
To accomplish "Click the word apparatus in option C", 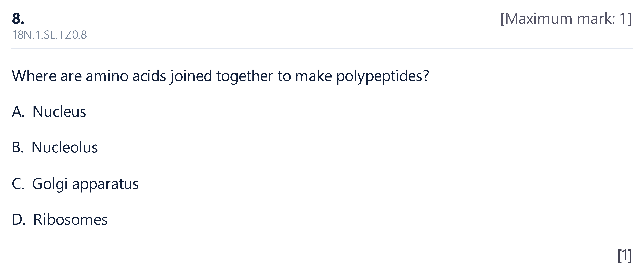I will pyautogui.click(x=105, y=185).
